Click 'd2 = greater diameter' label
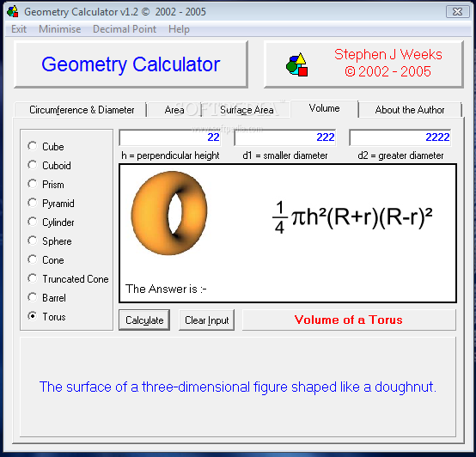Viewport: 476px width, 457px height. [400, 155]
